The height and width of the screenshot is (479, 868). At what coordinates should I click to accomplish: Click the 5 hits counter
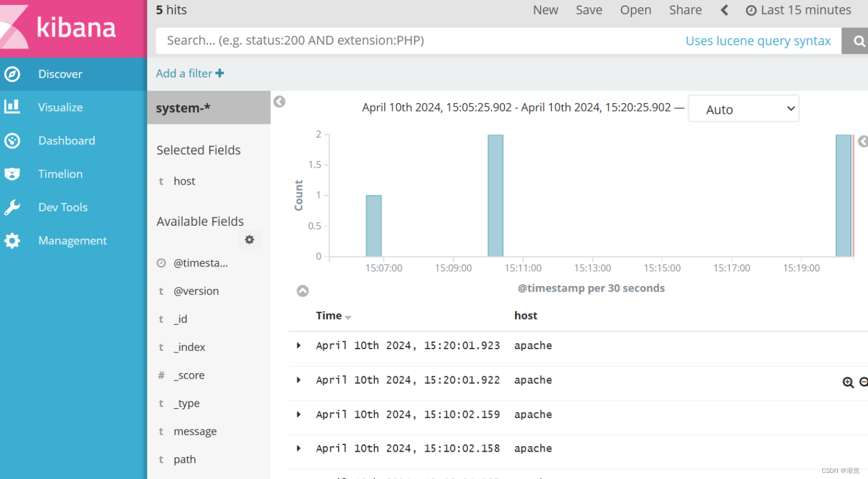(x=171, y=10)
